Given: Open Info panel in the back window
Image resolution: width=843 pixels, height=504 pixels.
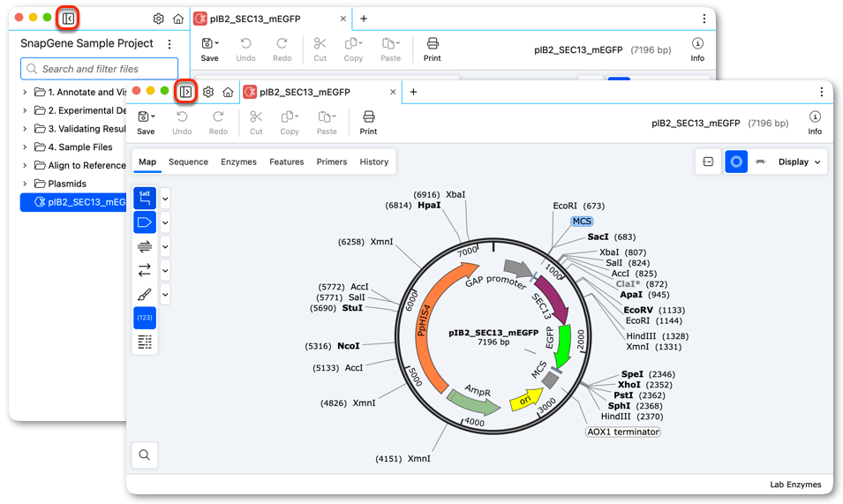Looking at the screenshot, I should pyautogui.click(x=697, y=50).
